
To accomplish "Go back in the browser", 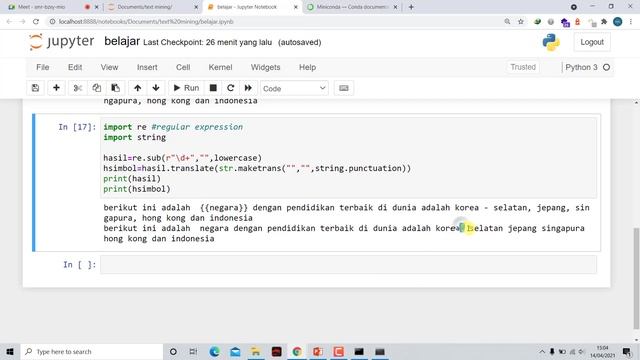I will click(x=9, y=22).
